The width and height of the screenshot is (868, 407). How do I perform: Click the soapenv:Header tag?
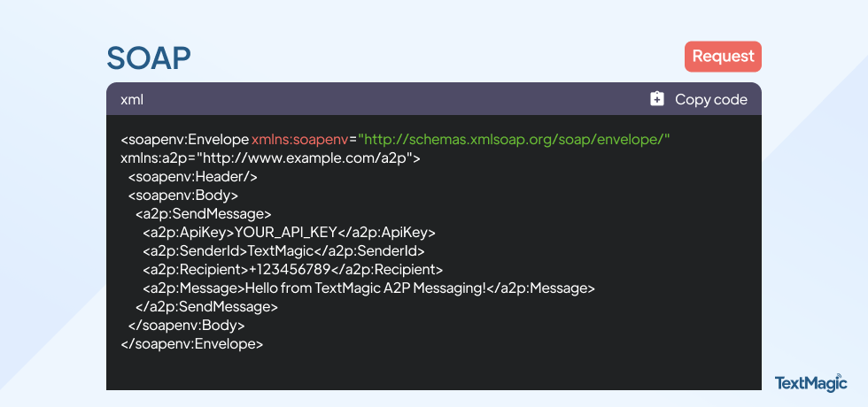click(193, 177)
